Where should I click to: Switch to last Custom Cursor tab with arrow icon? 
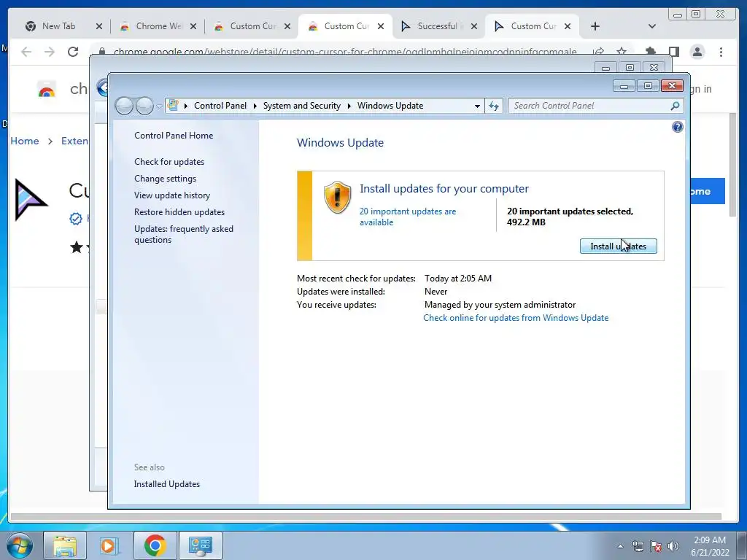[532, 26]
